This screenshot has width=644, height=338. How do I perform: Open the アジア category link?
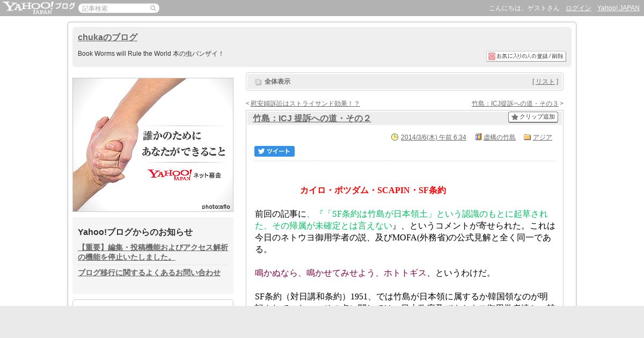(x=543, y=137)
